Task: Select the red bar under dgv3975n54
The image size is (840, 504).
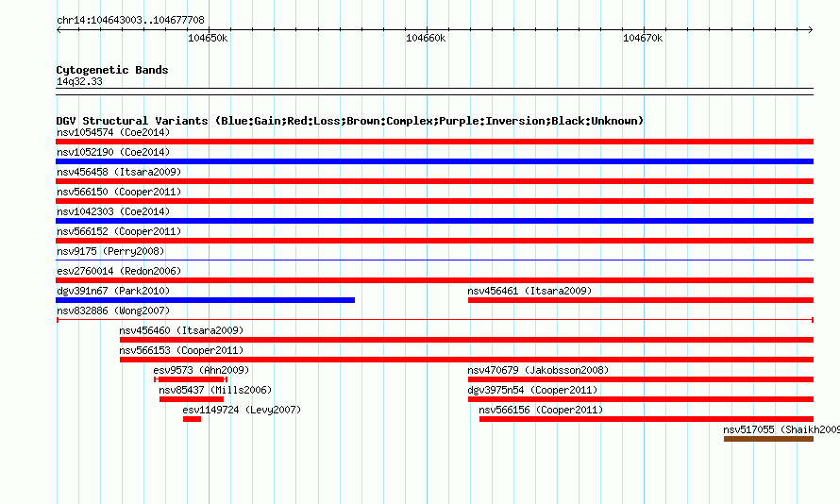Action: click(641, 399)
